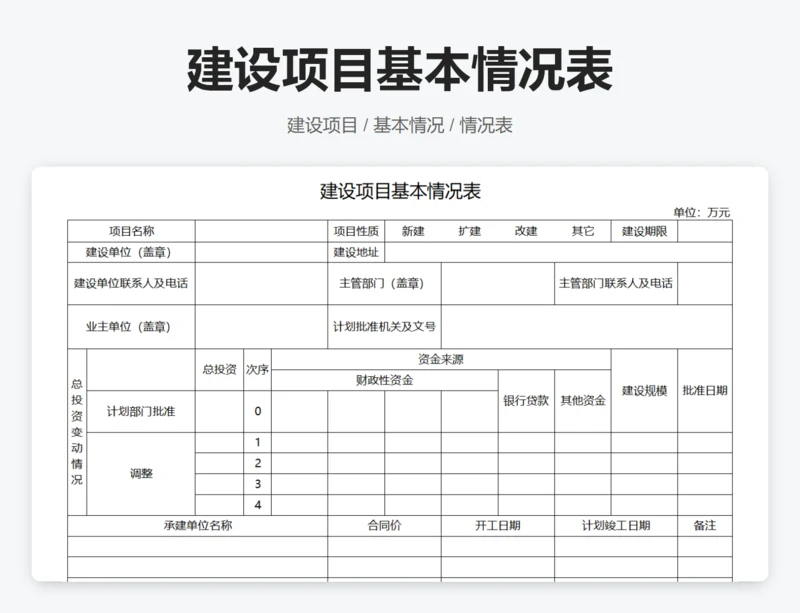Select the 新建 project nature option
This screenshot has width=800, height=613.
413,231
